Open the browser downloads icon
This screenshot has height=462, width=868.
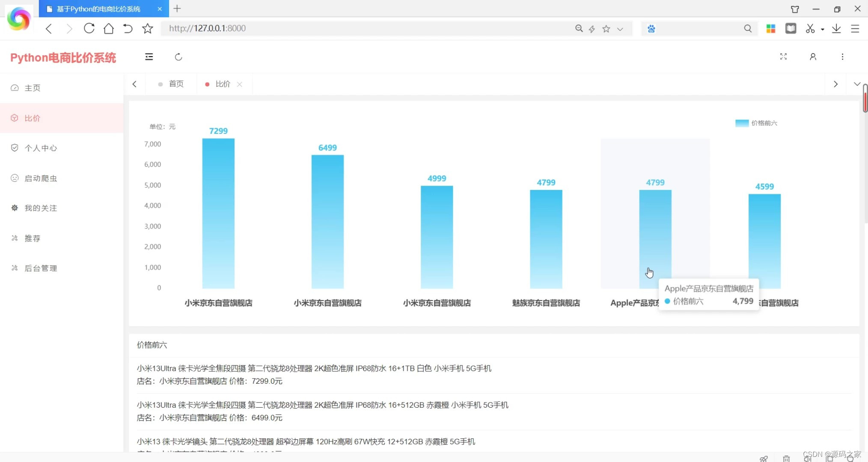tap(836, 28)
